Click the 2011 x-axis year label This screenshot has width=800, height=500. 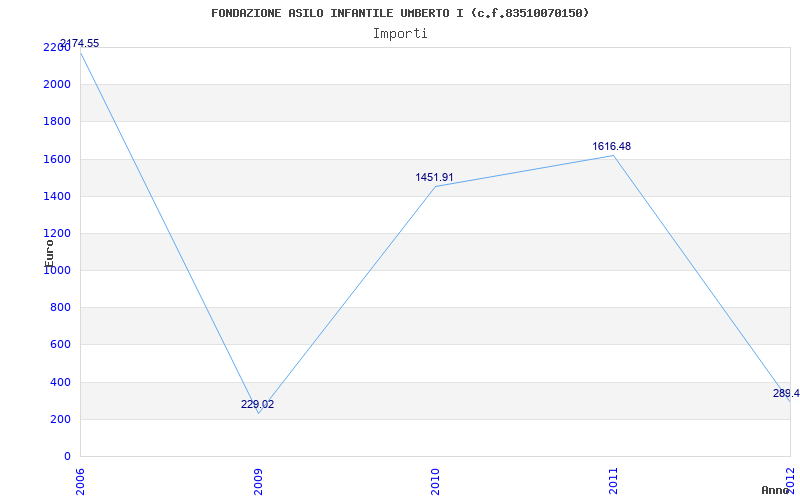613,481
